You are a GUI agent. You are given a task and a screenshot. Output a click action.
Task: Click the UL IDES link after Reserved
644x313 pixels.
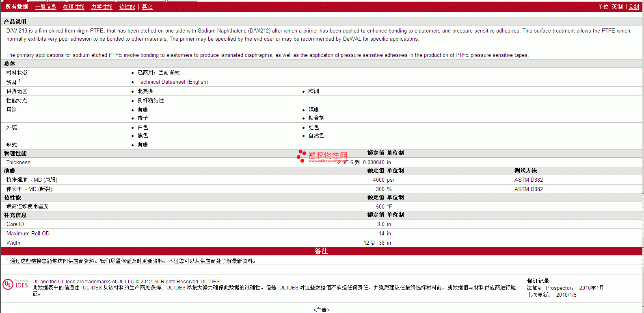click(210, 281)
